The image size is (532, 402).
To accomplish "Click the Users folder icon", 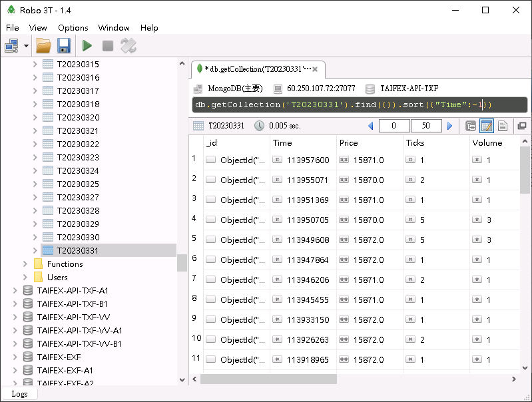I will click(x=39, y=277).
